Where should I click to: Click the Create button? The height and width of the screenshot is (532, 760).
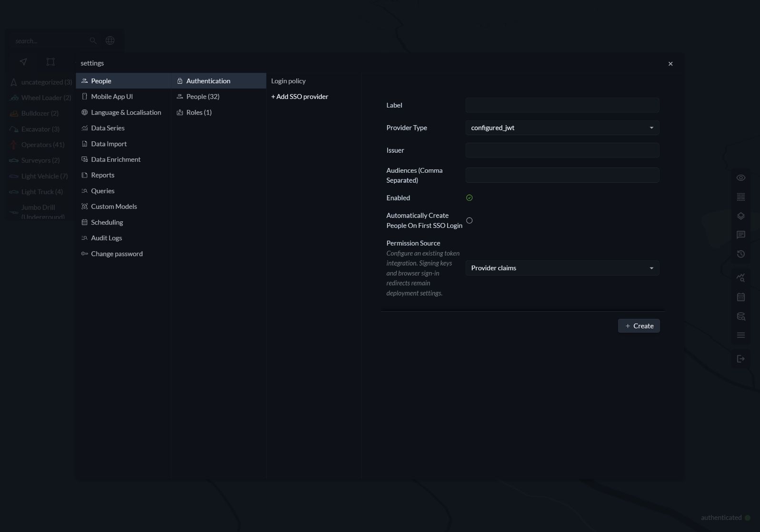tap(639, 326)
